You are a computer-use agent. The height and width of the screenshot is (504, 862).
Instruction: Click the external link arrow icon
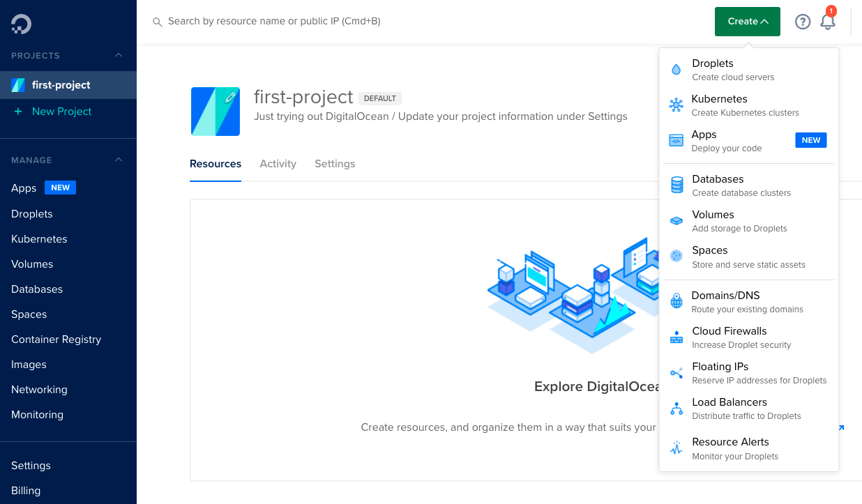click(840, 428)
